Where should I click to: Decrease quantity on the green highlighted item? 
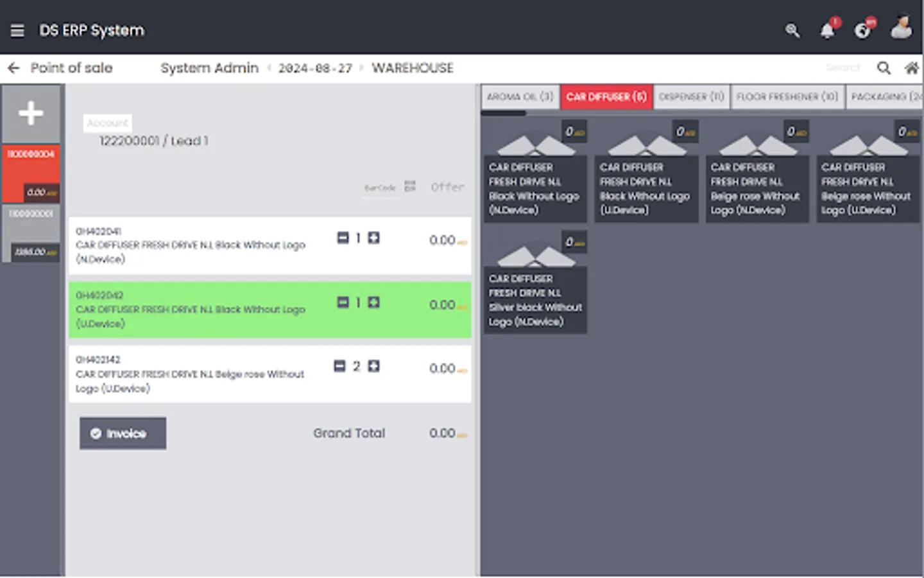[x=342, y=302]
